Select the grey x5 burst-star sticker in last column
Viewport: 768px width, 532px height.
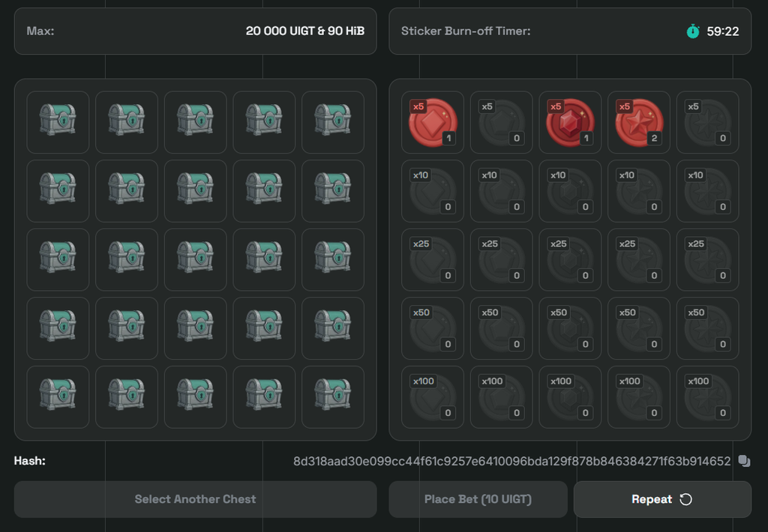708,122
